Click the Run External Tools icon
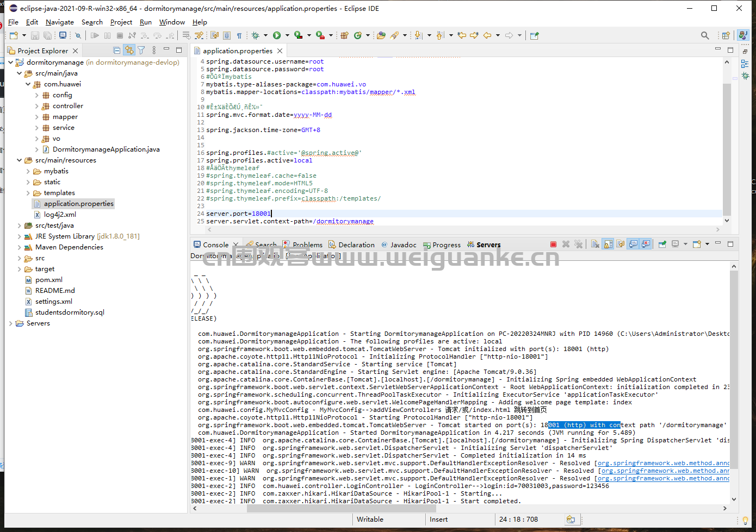 point(320,35)
